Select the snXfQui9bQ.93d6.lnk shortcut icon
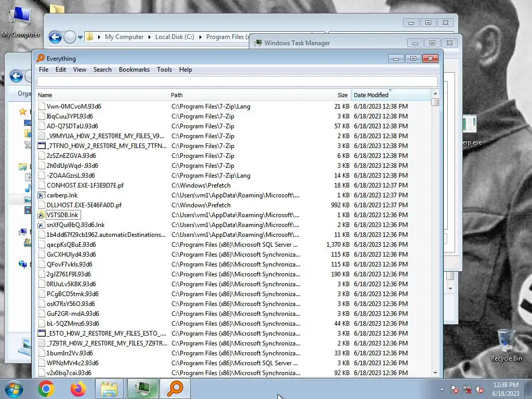 pyautogui.click(x=42, y=224)
